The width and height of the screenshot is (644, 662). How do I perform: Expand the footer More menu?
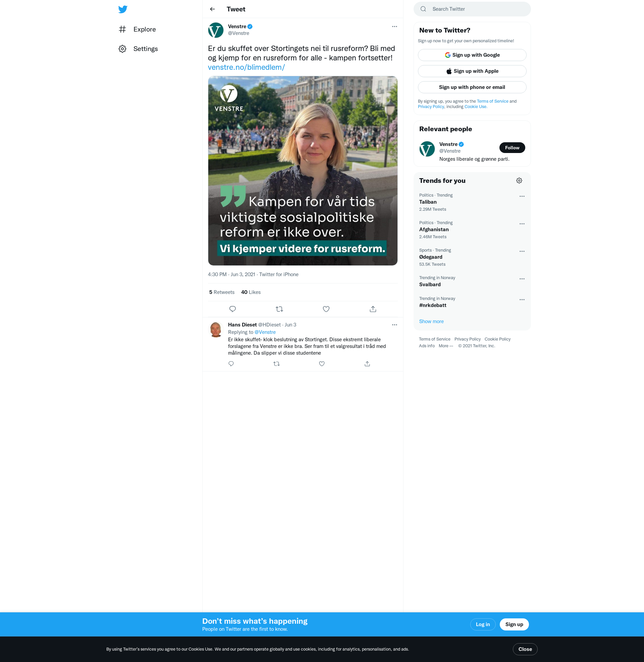[x=445, y=346]
